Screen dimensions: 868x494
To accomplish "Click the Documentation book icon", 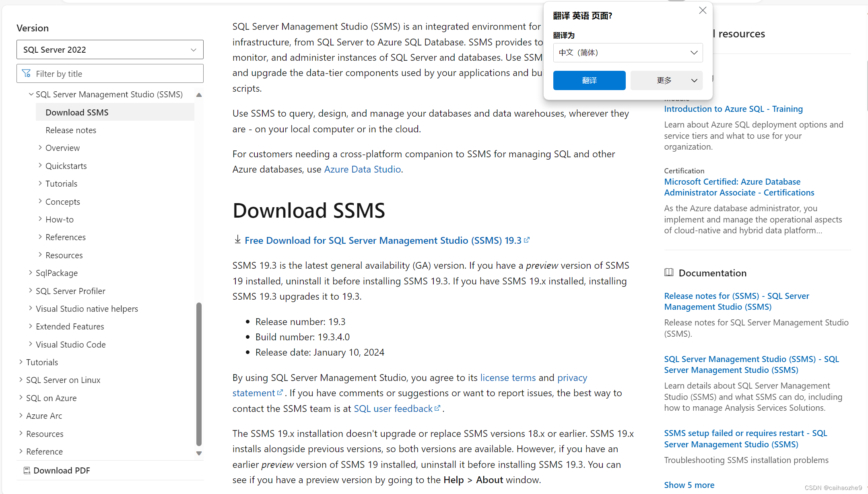I will (x=669, y=272).
